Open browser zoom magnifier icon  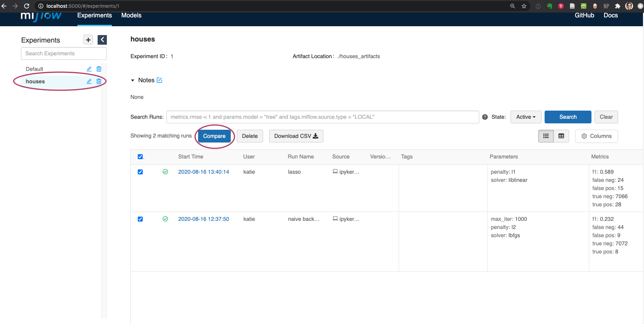tap(513, 6)
